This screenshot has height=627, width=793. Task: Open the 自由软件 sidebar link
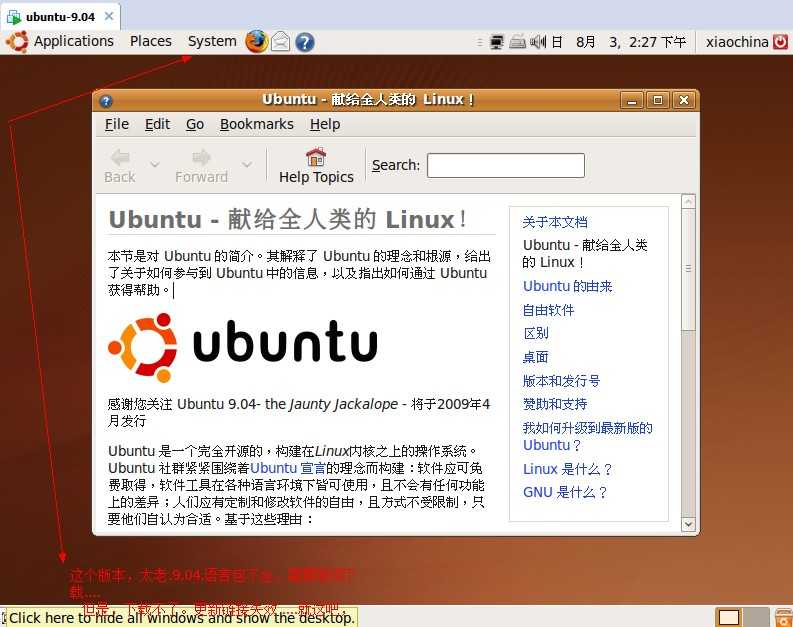coord(548,310)
